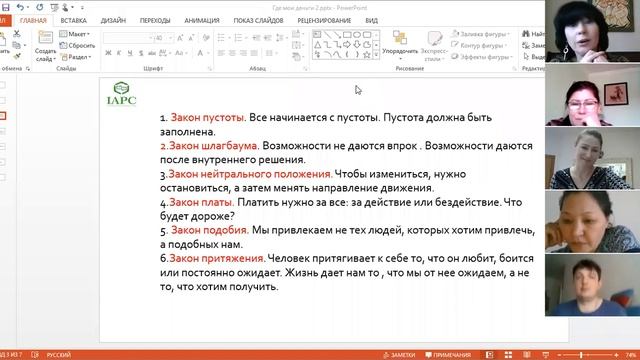Viewport: 640px width, 360px height.
Task: Click the Redo (repeat) icon
Action: click(x=40, y=7)
